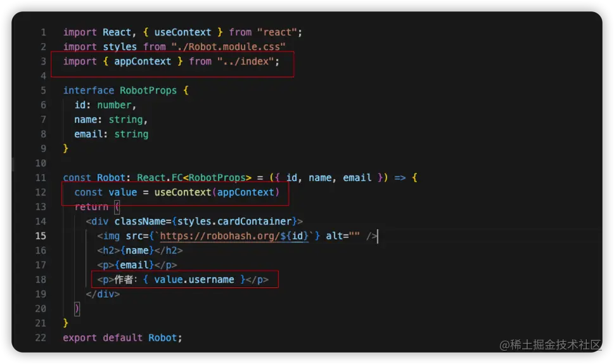Click 'React.FC' type on line 11
614x364 pixels.
(160, 178)
